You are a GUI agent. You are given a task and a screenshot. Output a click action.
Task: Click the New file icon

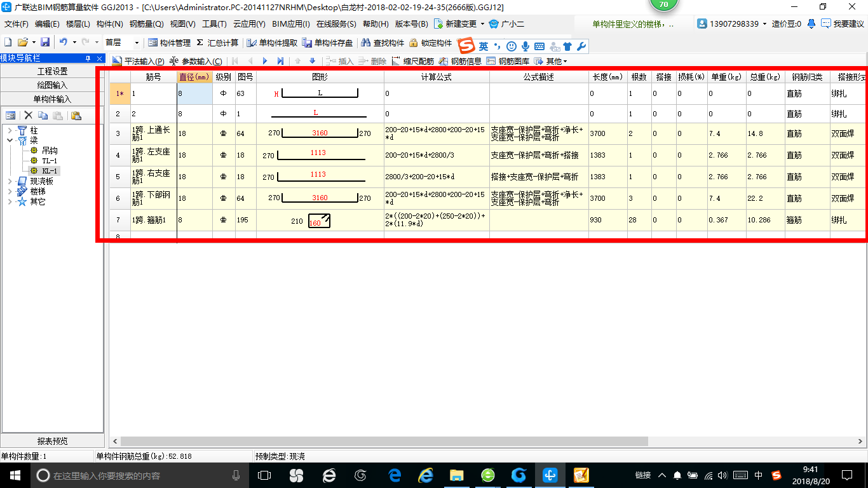click(x=8, y=43)
